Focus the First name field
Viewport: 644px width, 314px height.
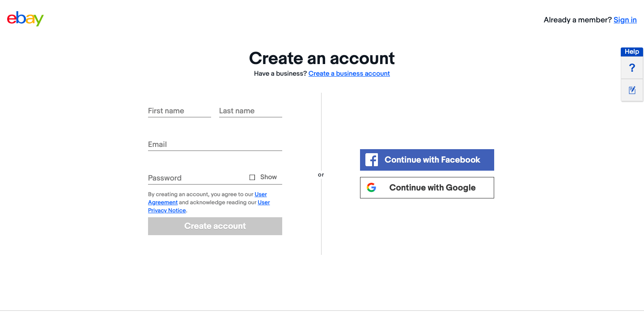pos(179,111)
